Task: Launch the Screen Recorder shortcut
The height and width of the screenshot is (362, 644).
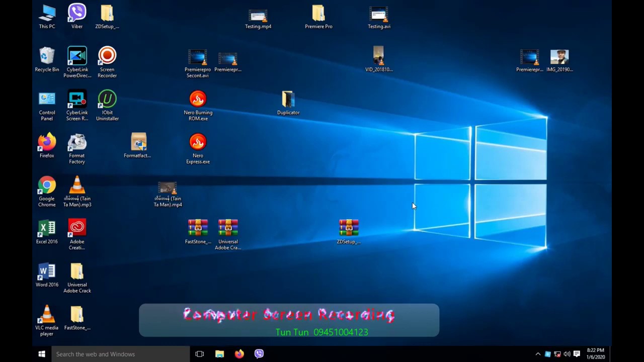Action: [x=107, y=62]
